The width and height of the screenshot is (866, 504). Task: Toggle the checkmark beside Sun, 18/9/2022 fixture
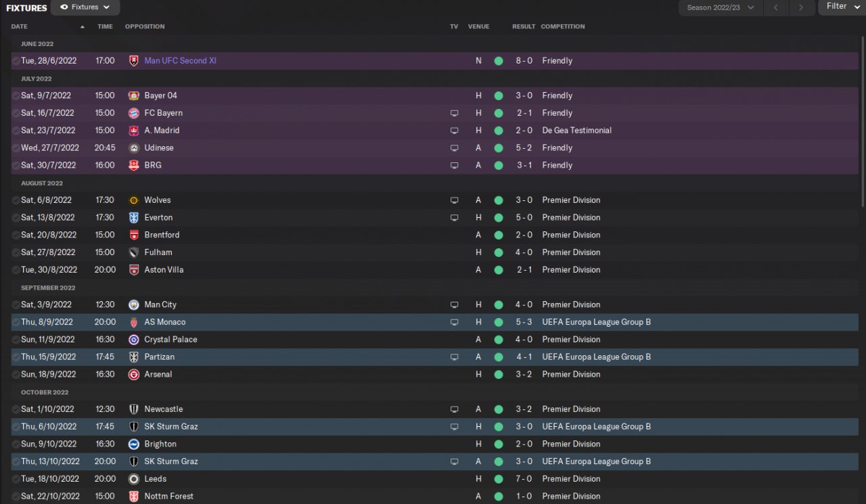coord(16,374)
